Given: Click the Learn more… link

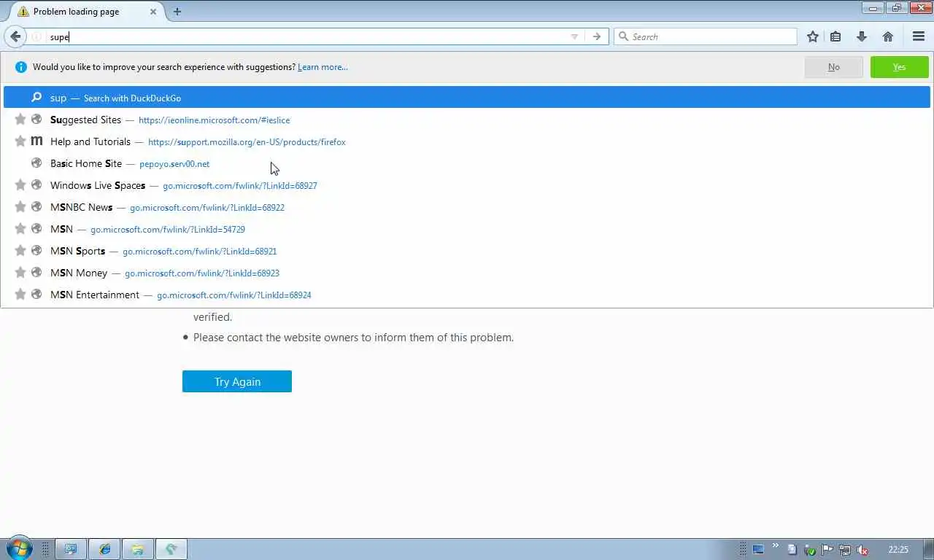Looking at the screenshot, I should [x=323, y=67].
